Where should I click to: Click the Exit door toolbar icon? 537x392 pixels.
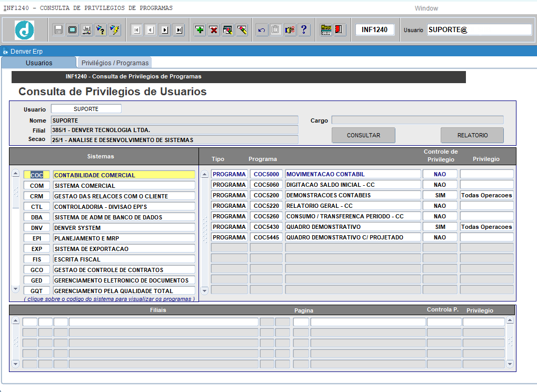point(339,30)
